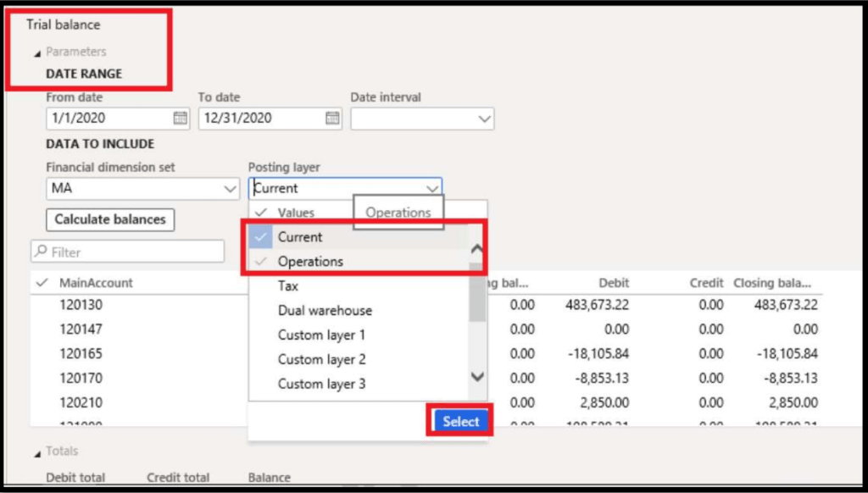This screenshot has height=493, width=868.
Task: Click the magnifying glass in the Filter box
Action: point(42,251)
